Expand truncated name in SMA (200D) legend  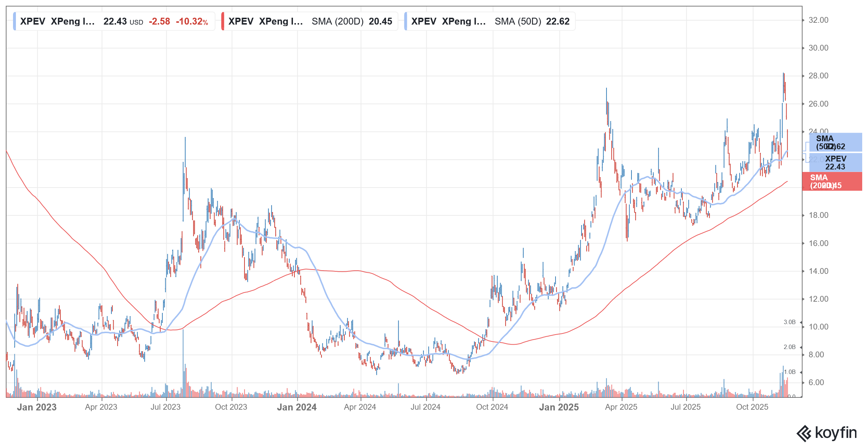point(280,21)
